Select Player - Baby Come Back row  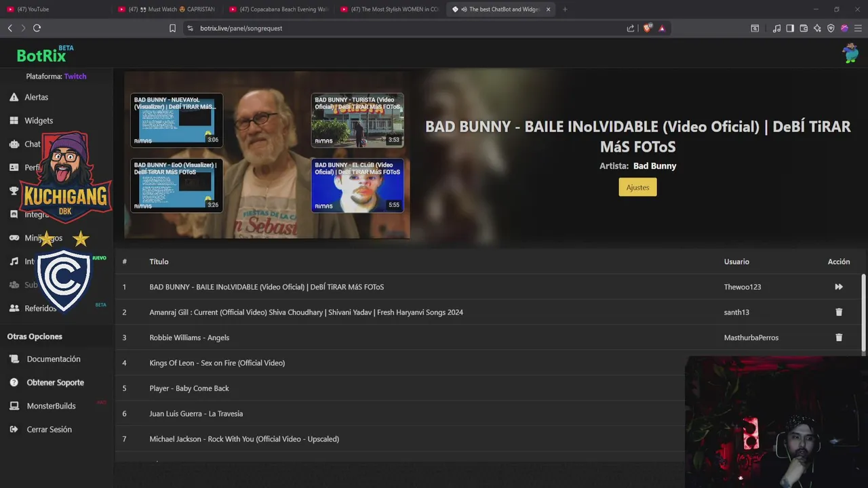(189, 388)
